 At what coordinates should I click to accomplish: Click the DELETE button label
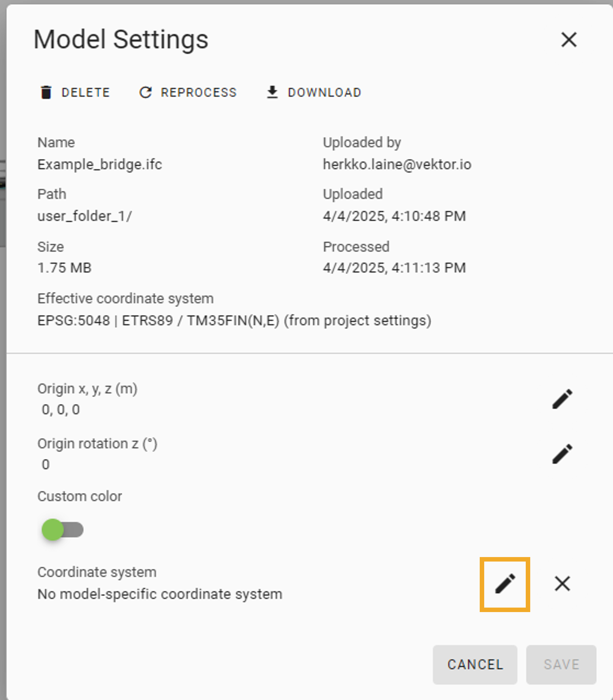[86, 92]
